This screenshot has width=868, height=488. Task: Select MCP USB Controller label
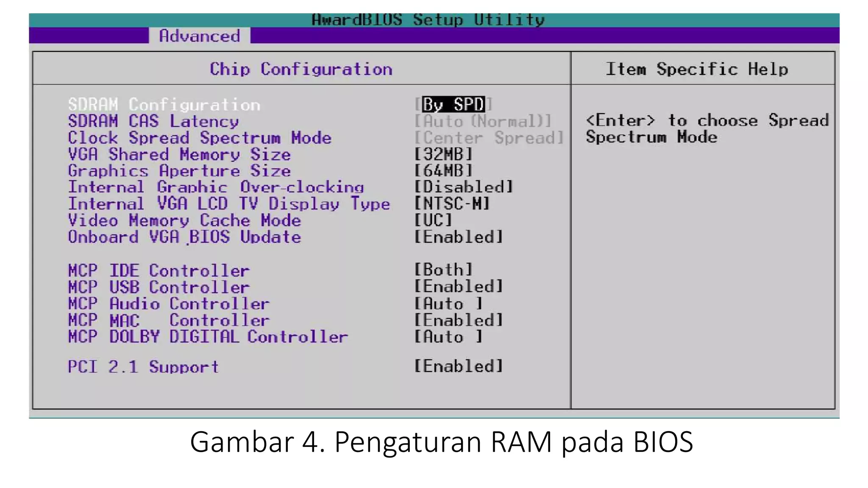pos(159,287)
